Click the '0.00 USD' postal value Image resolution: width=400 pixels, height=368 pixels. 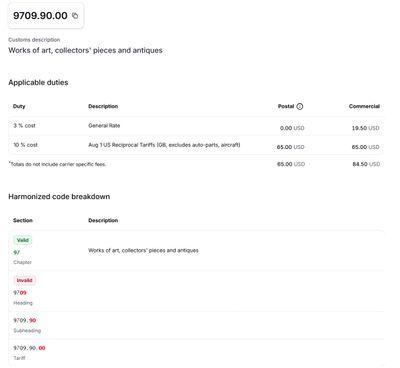pyautogui.click(x=292, y=128)
